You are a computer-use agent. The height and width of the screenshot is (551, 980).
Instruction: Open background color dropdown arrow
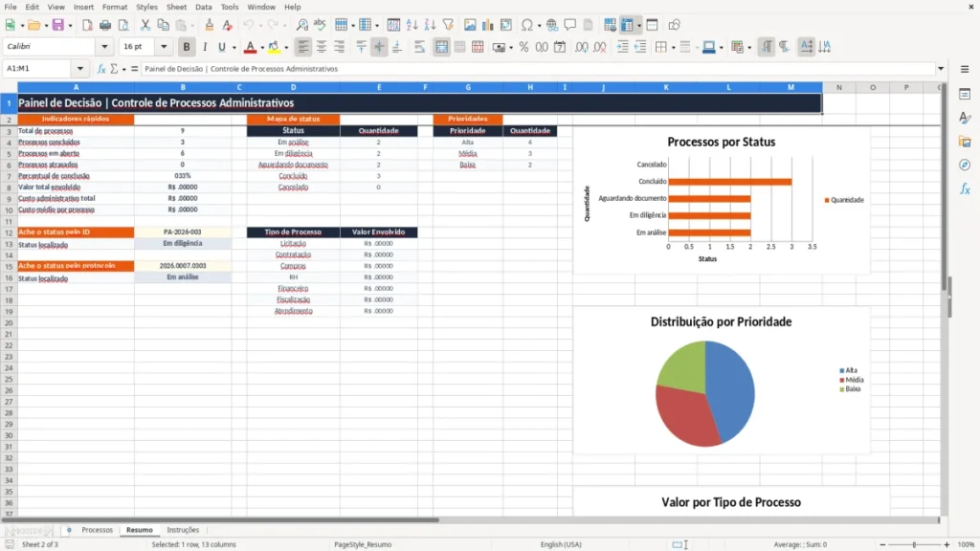tap(286, 48)
